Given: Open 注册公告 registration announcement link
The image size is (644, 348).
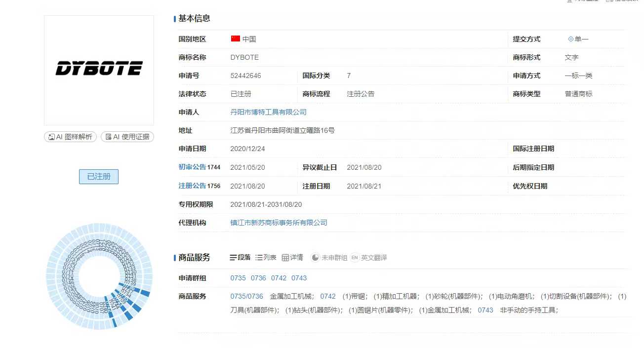Looking at the screenshot, I should coord(192,186).
